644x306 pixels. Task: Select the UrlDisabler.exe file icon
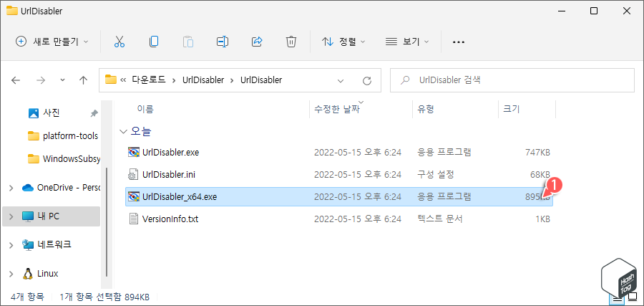[x=134, y=152]
